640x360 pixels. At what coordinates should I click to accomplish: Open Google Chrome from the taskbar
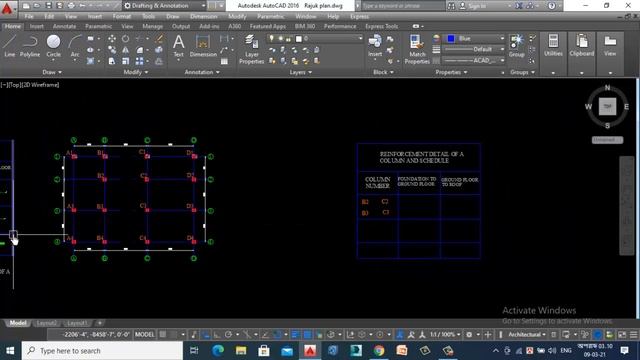click(x=378, y=351)
